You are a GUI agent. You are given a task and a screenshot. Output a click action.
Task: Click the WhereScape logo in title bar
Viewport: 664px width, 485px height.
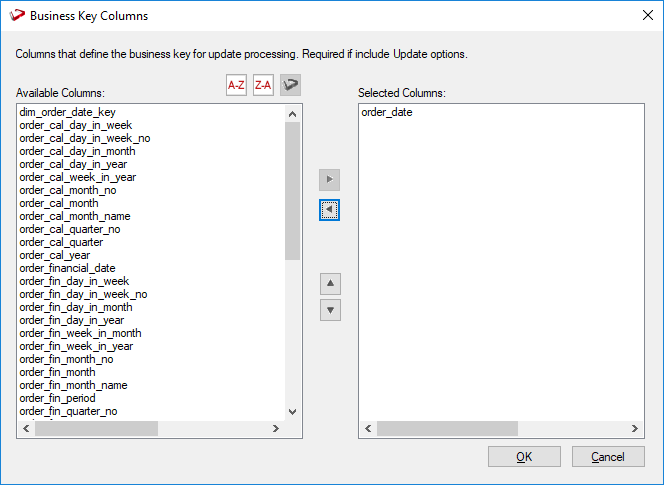[x=16, y=16]
